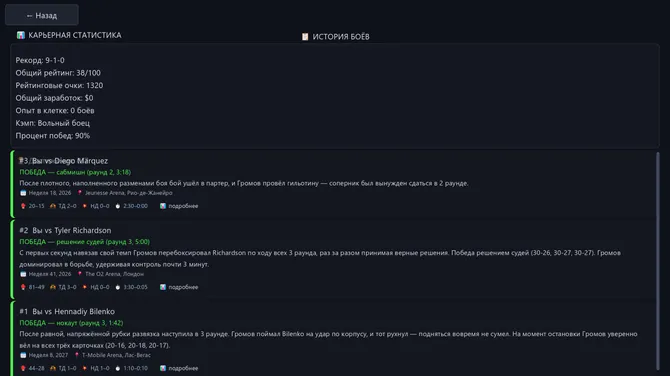This screenshot has width=670, height=376.
Task: Click T-Mobile Arena, Лас-Вегас venue text
Action: coord(116,355)
